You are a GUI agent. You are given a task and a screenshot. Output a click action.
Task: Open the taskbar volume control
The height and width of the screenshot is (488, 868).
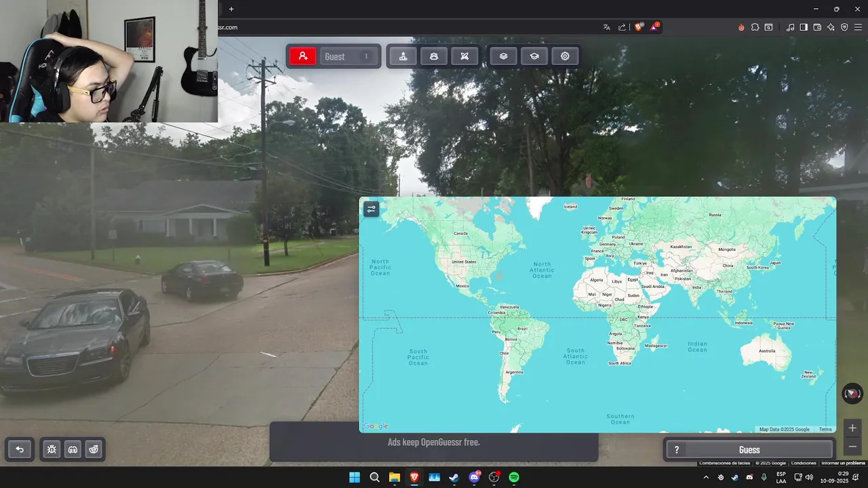809,477
